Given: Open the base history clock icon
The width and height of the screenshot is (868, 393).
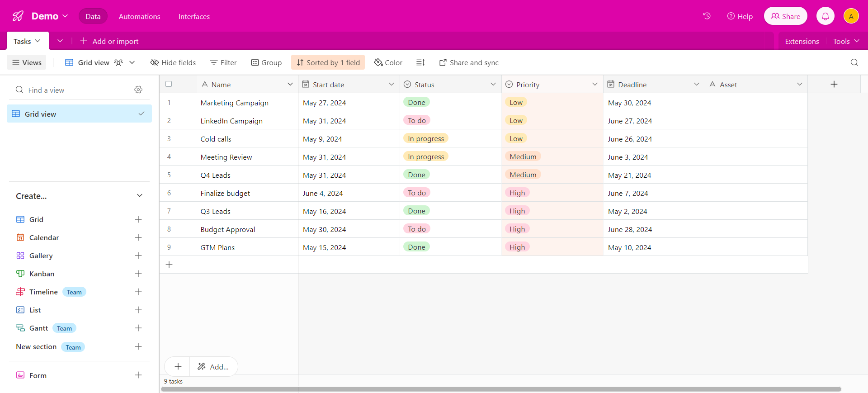Looking at the screenshot, I should tap(707, 16).
